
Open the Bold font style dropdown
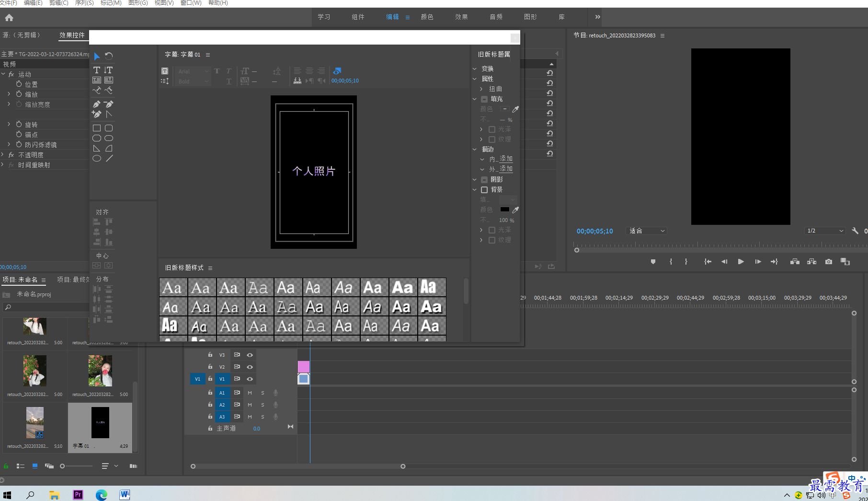coord(193,82)
